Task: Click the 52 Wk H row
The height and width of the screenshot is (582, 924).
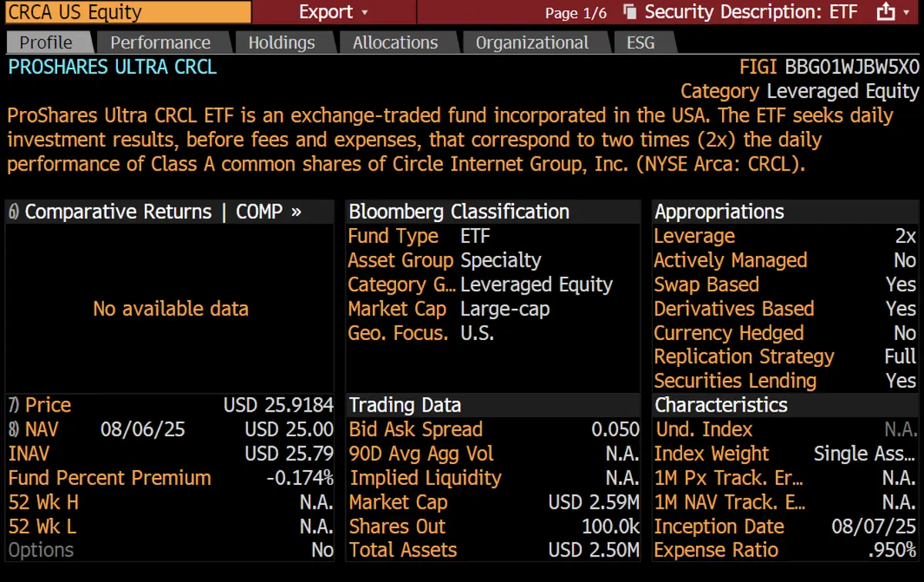Action: (170, 503)
